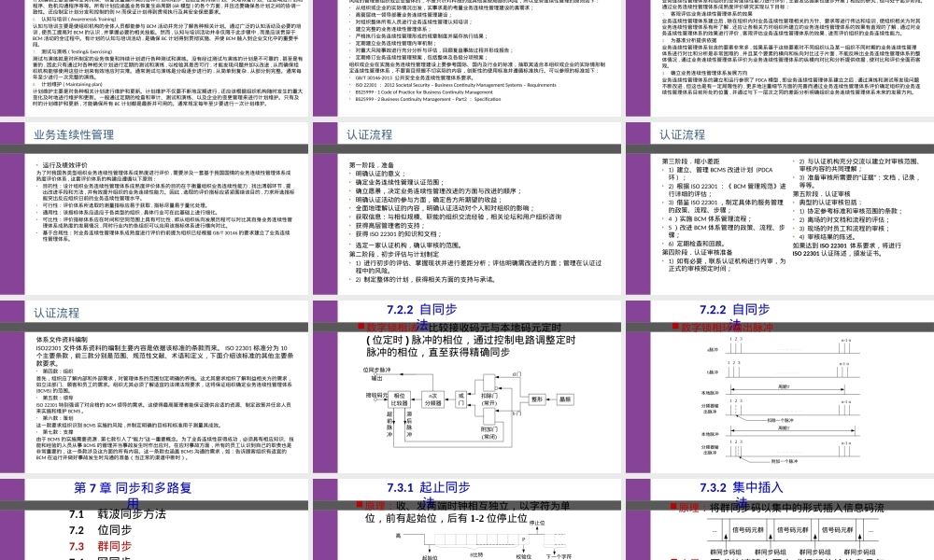Open the 认证流程 slide about 体系文件资料编制

tap(154, 387)
